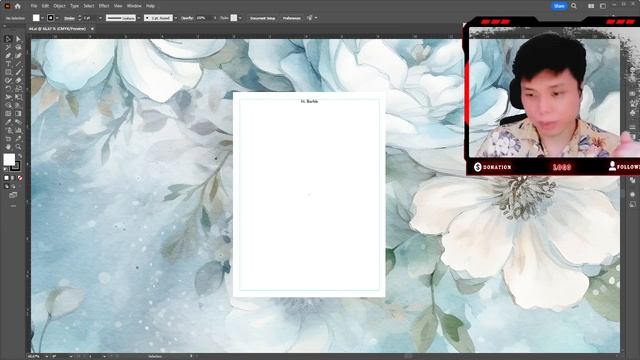Select the Line Segment tool
The width and height of the screenshot is (640, 360).
click(x=18, y=64)
